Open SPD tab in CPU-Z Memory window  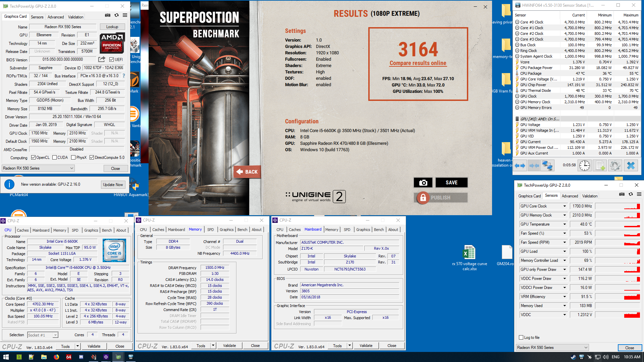[x=210, y=230]
